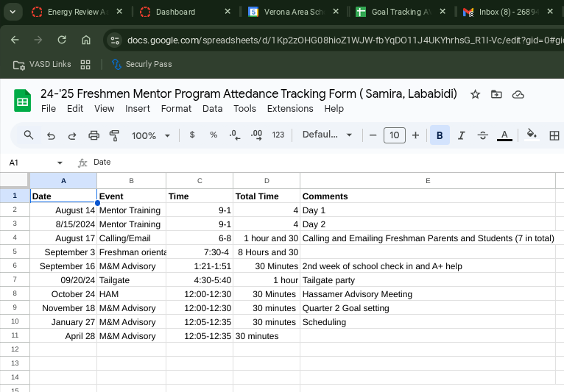Image resolution: width=564 pixels, height=392 pixels.
Task: Toggle italic text formatting
Action: pyautogui.click(x=461, y=135)
